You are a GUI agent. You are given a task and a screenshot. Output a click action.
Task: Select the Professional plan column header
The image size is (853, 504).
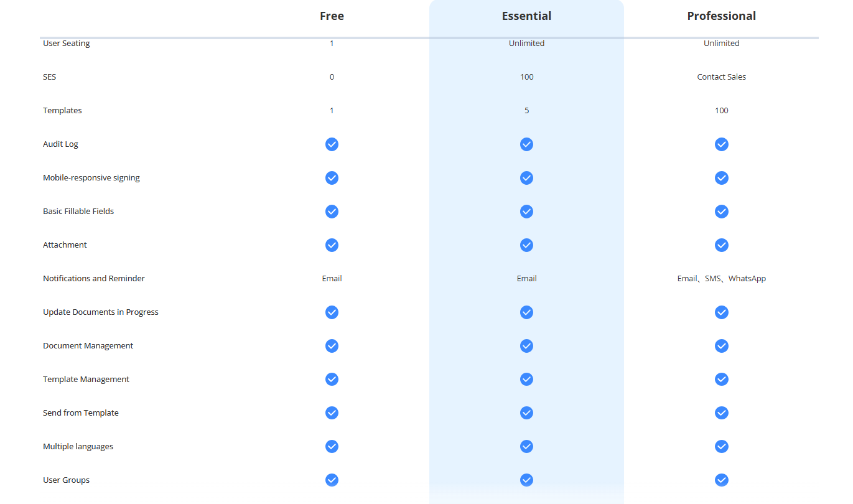[x=721, y=16]
